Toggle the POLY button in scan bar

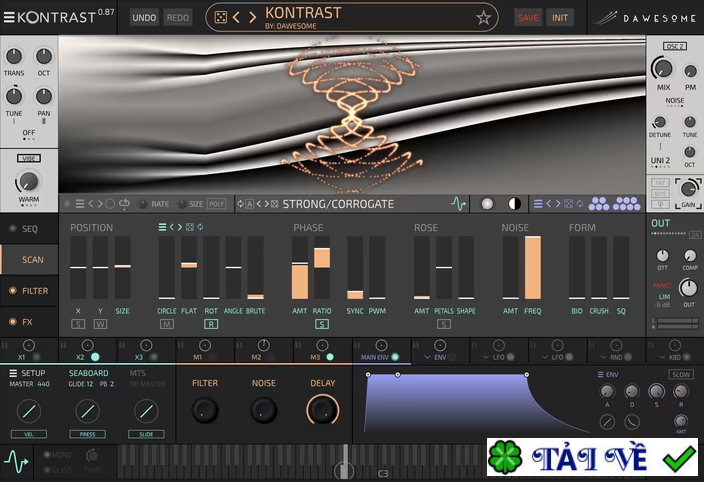(x=216, y=204)
